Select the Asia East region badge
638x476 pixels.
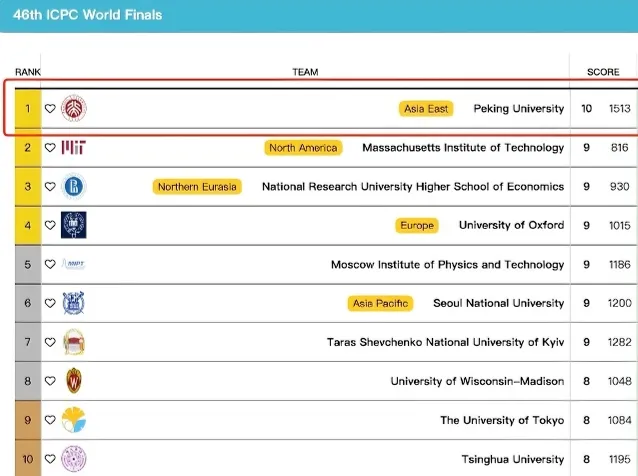[x=426, y=108]
